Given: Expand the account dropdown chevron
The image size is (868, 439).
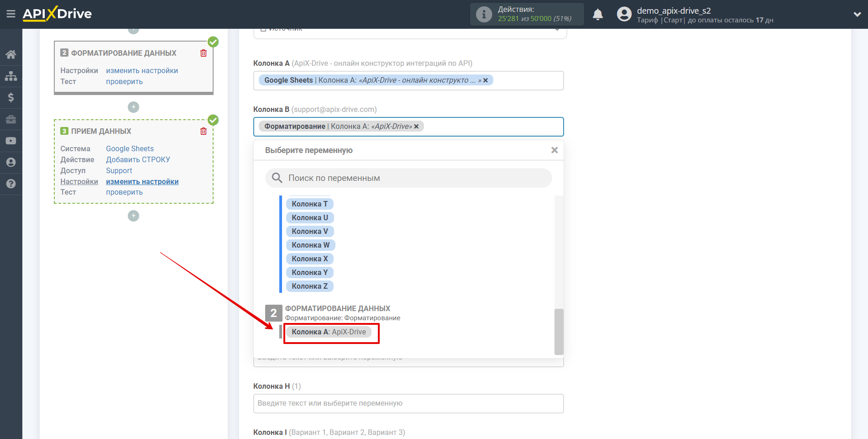Looking at the screenshot, I should point(857,14).
